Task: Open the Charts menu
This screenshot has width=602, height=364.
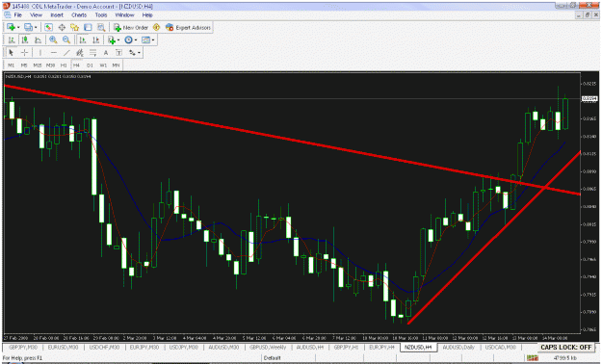Action: pyautogui.click(x=79, y=15)
